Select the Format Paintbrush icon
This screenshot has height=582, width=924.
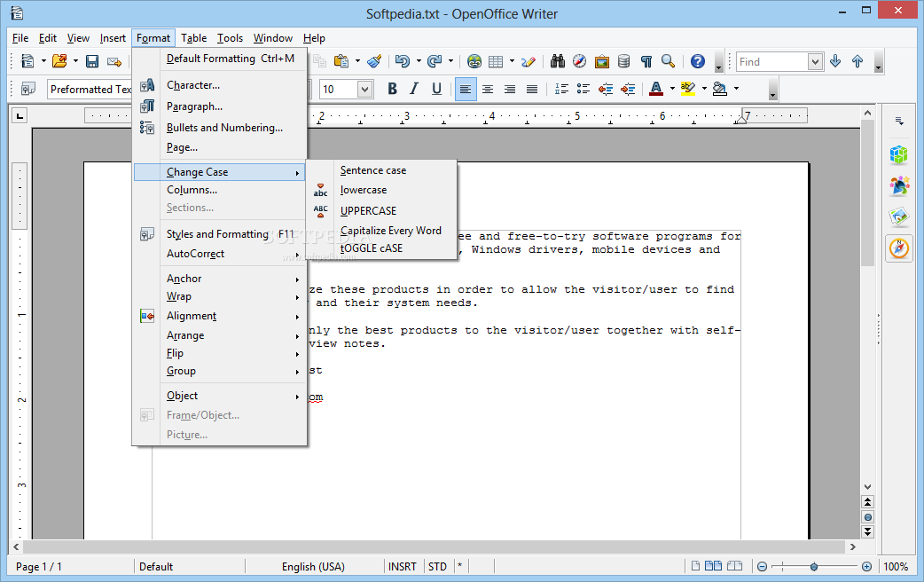coord(374,61)
